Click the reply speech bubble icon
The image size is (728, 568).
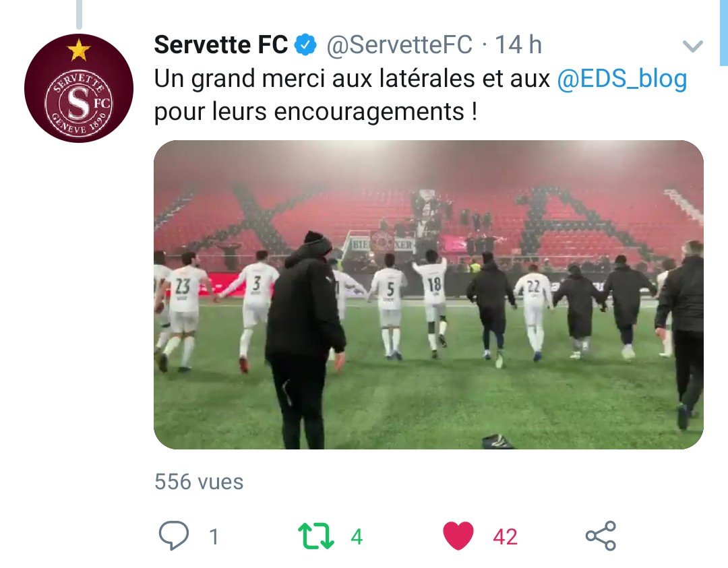(174, 535)
